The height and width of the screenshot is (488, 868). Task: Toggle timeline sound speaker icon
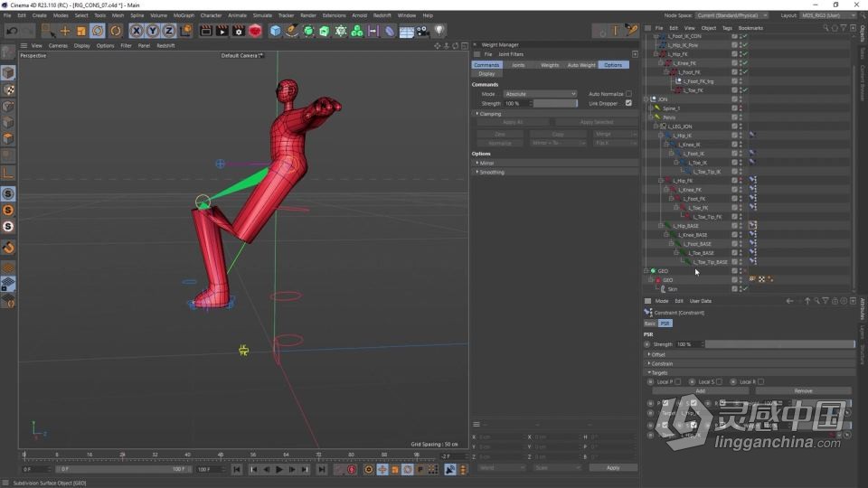click(x=450, y=469)
